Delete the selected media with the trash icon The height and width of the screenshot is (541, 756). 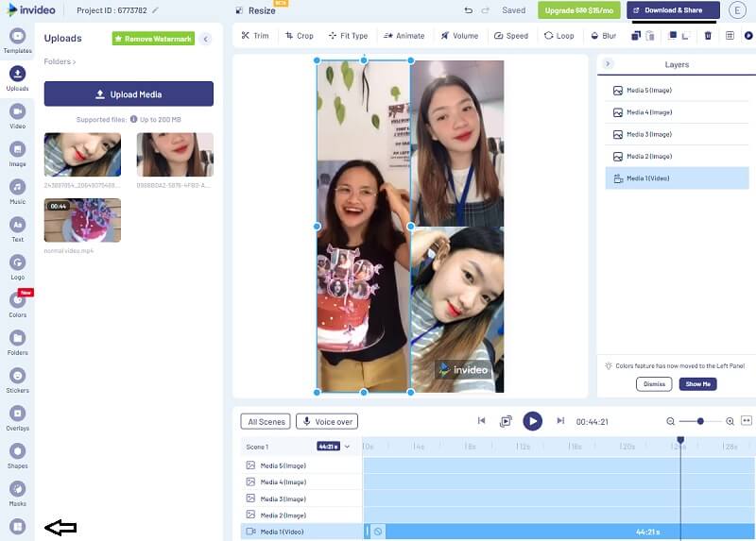708,36
